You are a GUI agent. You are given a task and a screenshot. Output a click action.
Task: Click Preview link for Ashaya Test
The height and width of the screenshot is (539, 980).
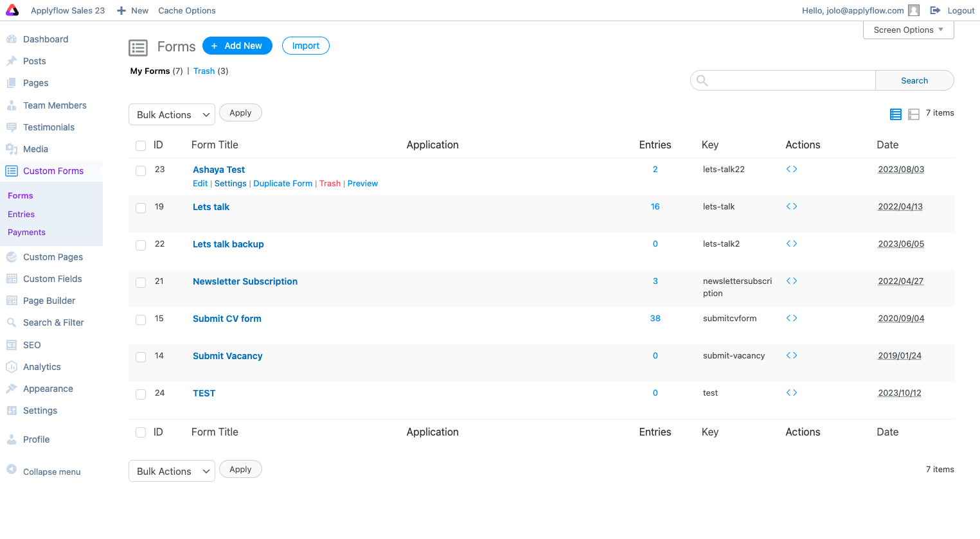pyautogui.click(x=362, y=183)
